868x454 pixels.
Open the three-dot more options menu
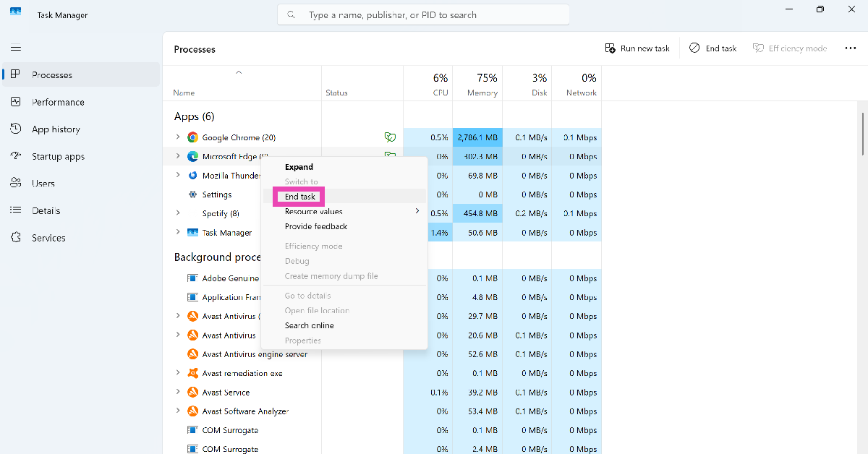pyautogui.click(x=850, y=48)
